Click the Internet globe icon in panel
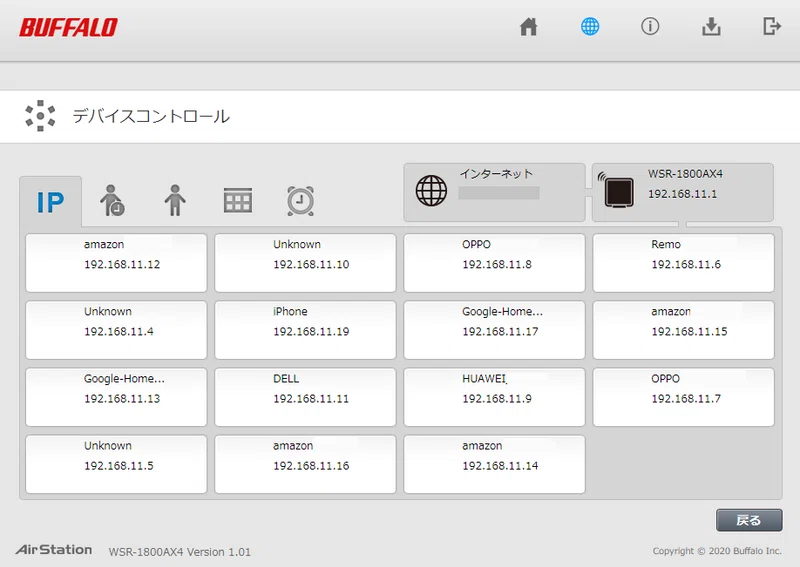The image size is (800, 567). click(x=431, y=191)
